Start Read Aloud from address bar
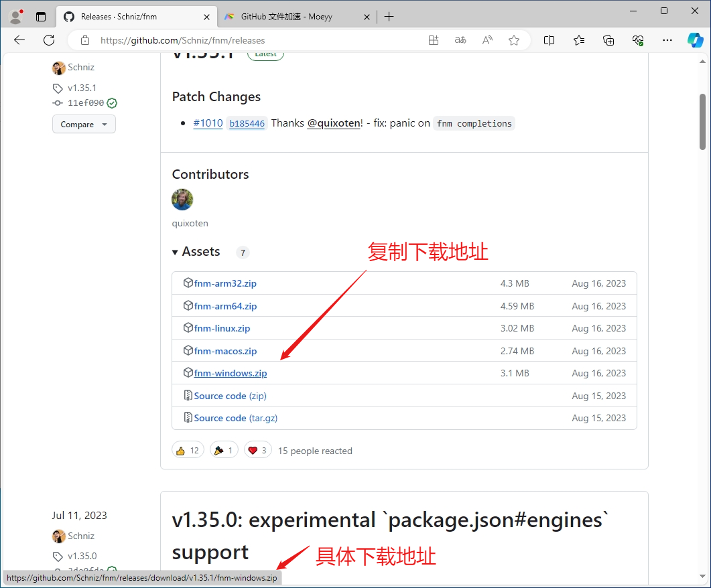This screenshot has height=588, width=711. (x=487, y=40)
